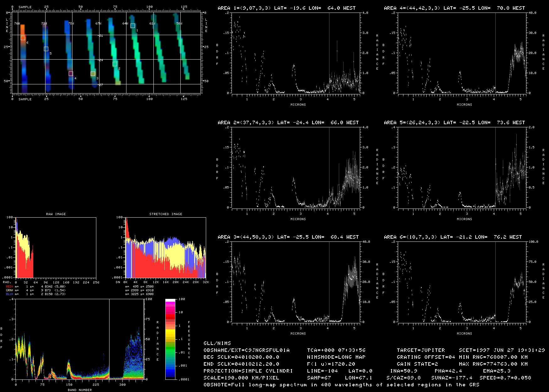Click the 'GLL/NIMS' header text

click(217, 343)
